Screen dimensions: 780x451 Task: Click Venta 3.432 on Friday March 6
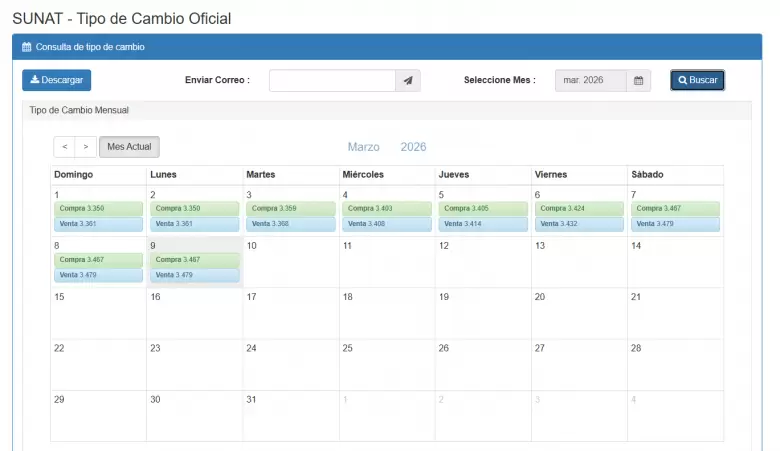(x=579, y=224)
